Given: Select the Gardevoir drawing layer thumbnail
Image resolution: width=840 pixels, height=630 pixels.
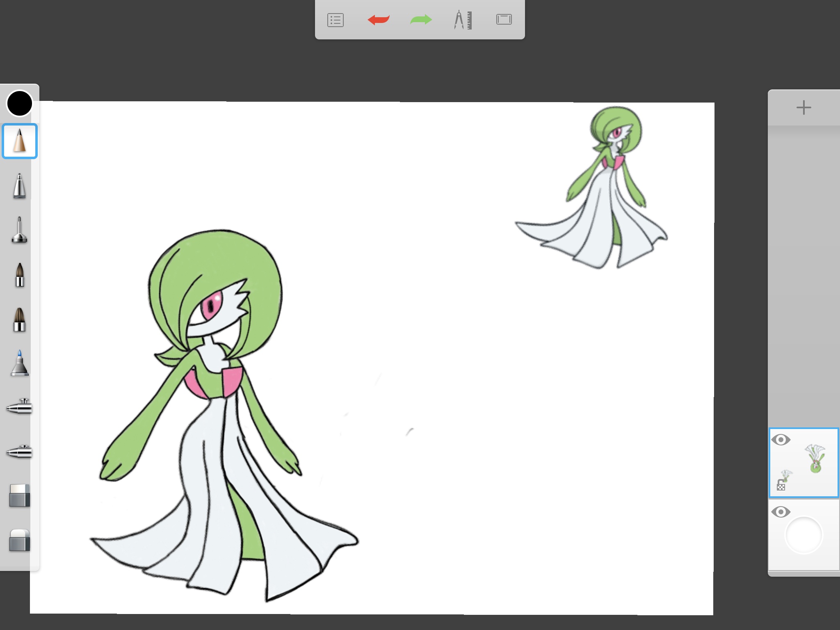Looking at the screenshot, I should [804, 463].
